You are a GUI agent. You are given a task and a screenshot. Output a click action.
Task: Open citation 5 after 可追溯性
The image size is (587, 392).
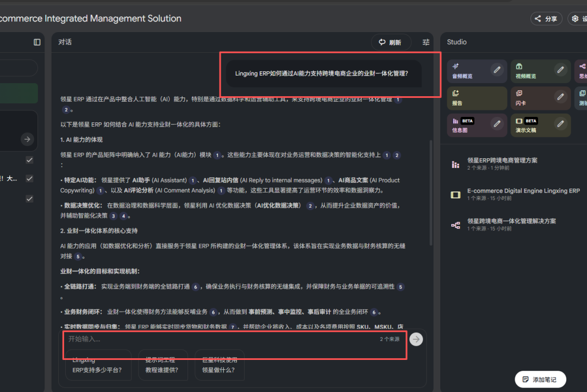click(401, 287)
